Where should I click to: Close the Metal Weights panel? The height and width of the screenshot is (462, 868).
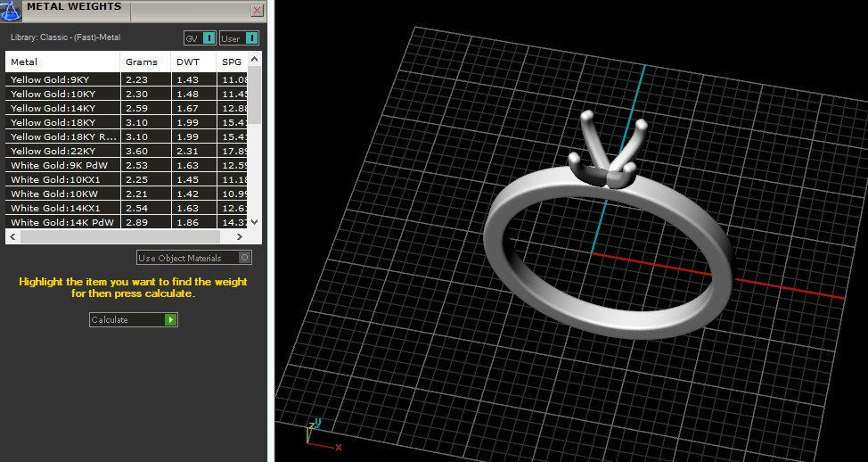258,10
